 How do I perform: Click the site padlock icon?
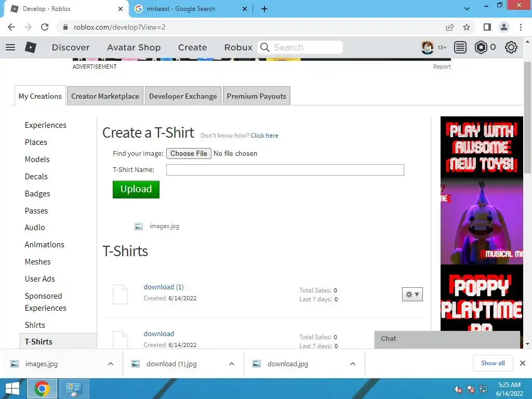65,27
